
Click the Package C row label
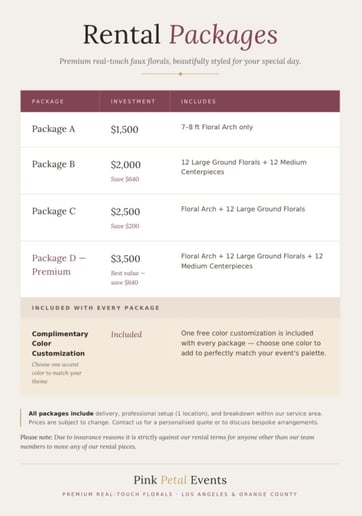click(x=54, y=211)
